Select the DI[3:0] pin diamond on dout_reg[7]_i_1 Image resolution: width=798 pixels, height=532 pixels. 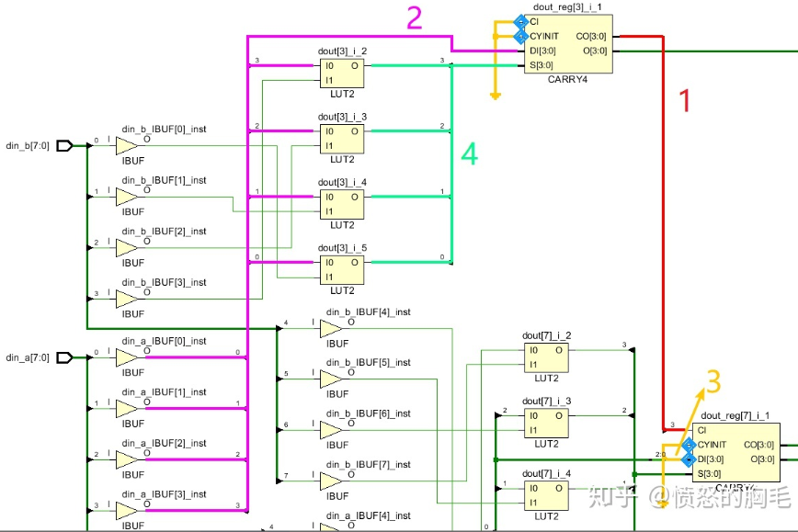coord(687,458)
